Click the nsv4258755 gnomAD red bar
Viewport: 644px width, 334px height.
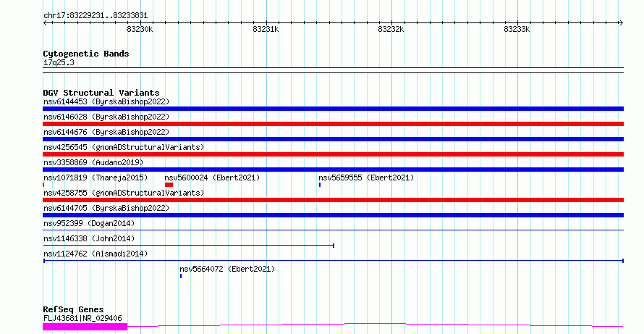(333, 200)
